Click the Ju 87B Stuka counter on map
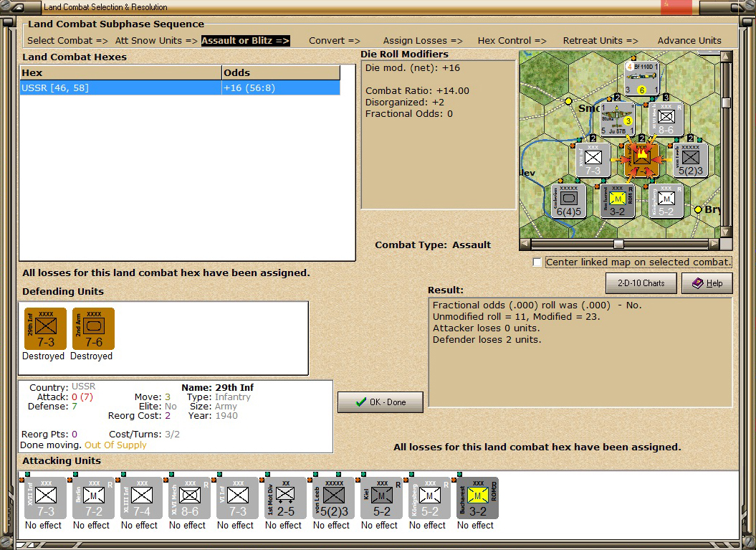The height and width of the screenshot is (550, 756). pyautogui.click(x=617, y=119)
